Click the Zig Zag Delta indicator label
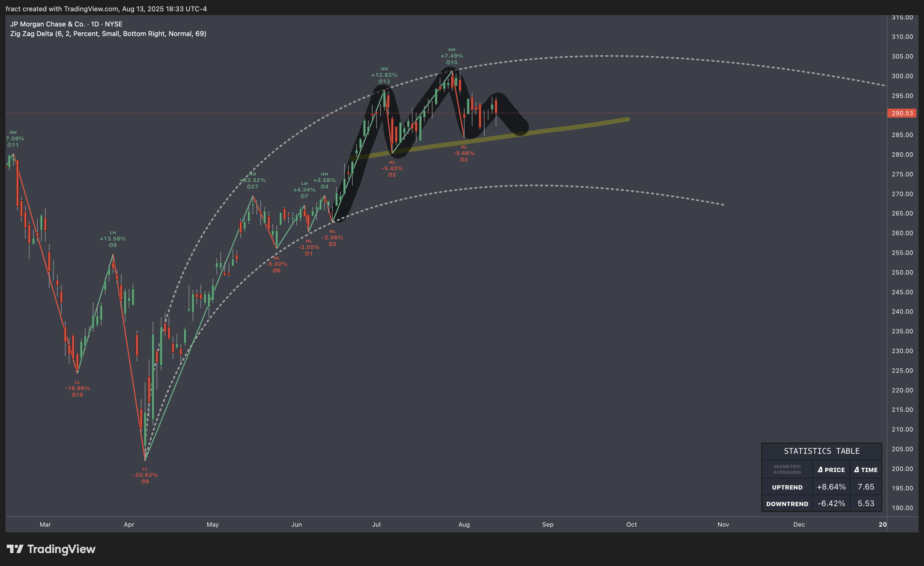Image resolution: width=924 pixels, height=566 pixels. [x=108, y=34]
